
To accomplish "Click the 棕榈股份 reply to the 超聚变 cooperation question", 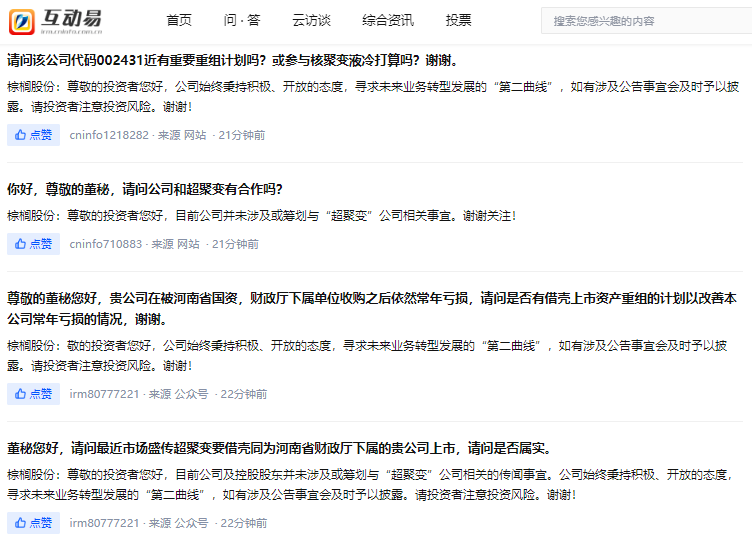I will [261, 216].
